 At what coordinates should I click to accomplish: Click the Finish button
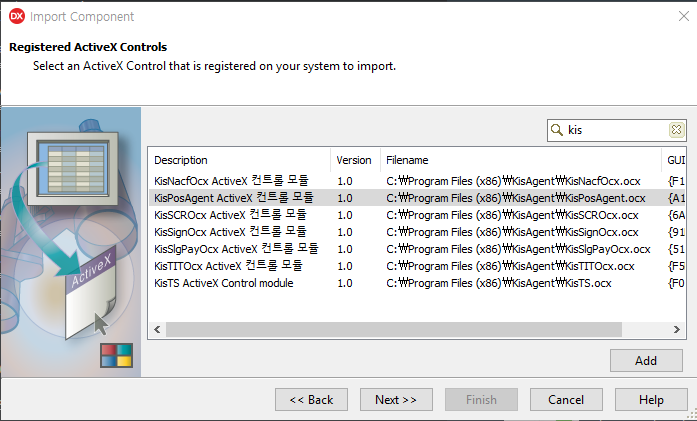[x=481, y=400]
